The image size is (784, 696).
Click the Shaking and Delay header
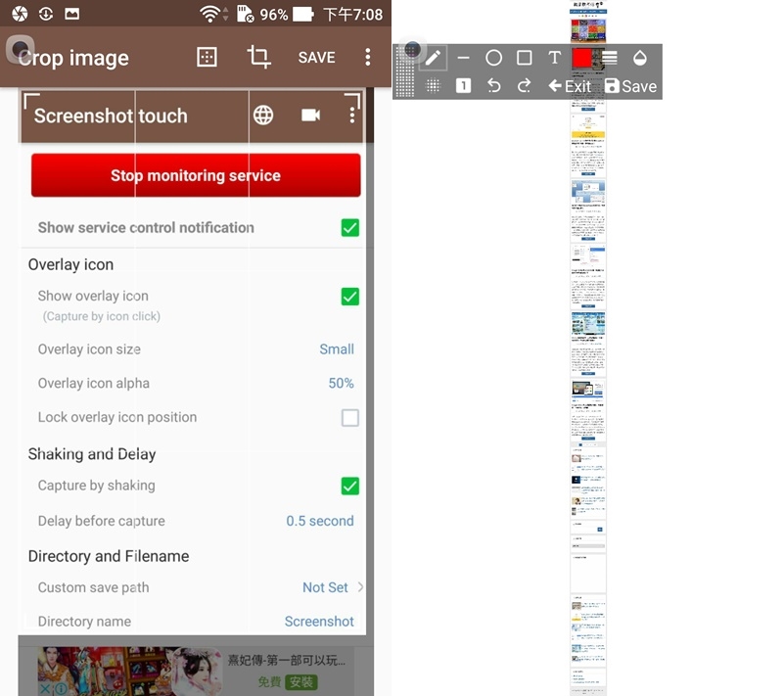tap(92, 454)
